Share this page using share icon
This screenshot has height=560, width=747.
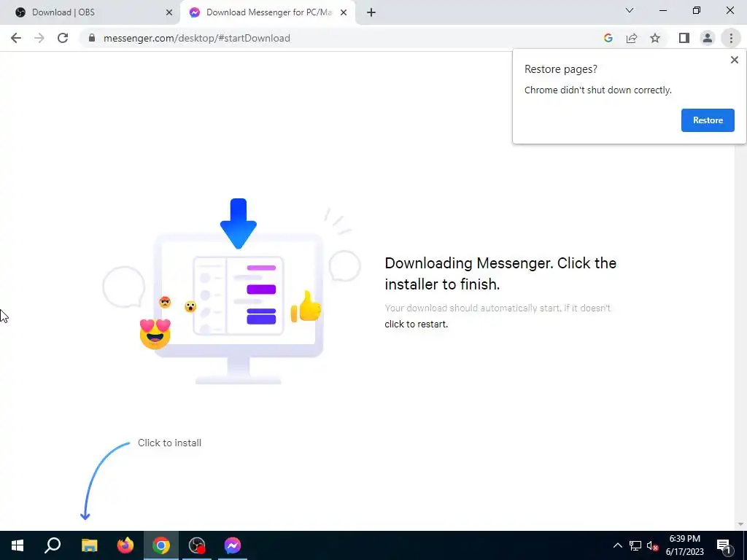[x=632, y=38]
